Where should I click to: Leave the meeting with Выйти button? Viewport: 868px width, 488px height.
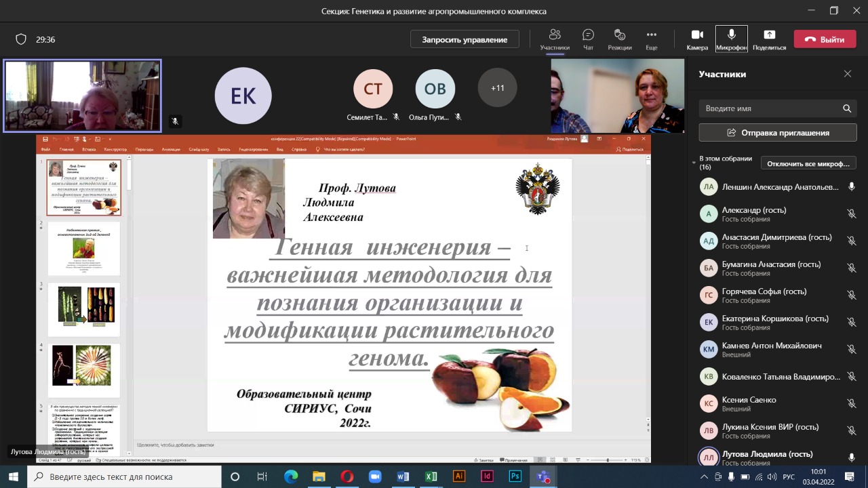825,39
